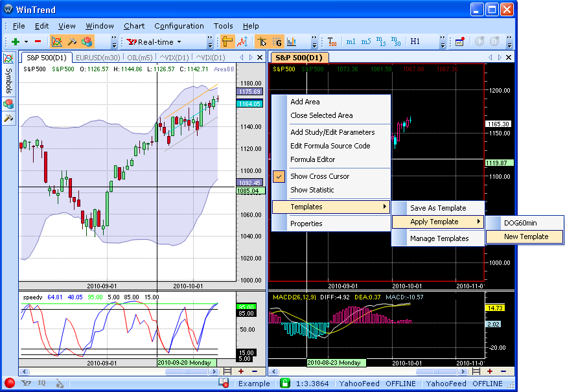
Task: Select the ruler measure tool
Action: (227, 42)
